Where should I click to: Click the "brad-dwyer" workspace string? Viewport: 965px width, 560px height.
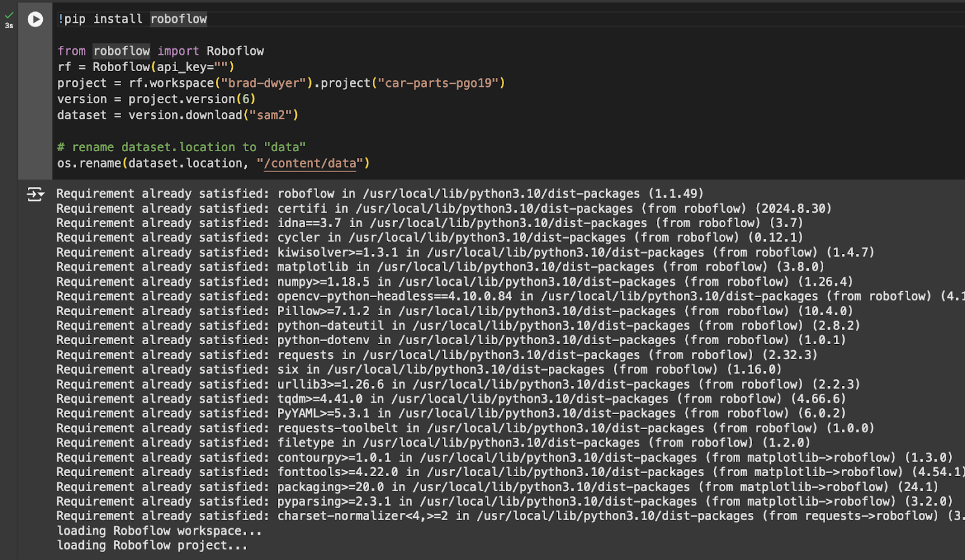click(264, 83)
